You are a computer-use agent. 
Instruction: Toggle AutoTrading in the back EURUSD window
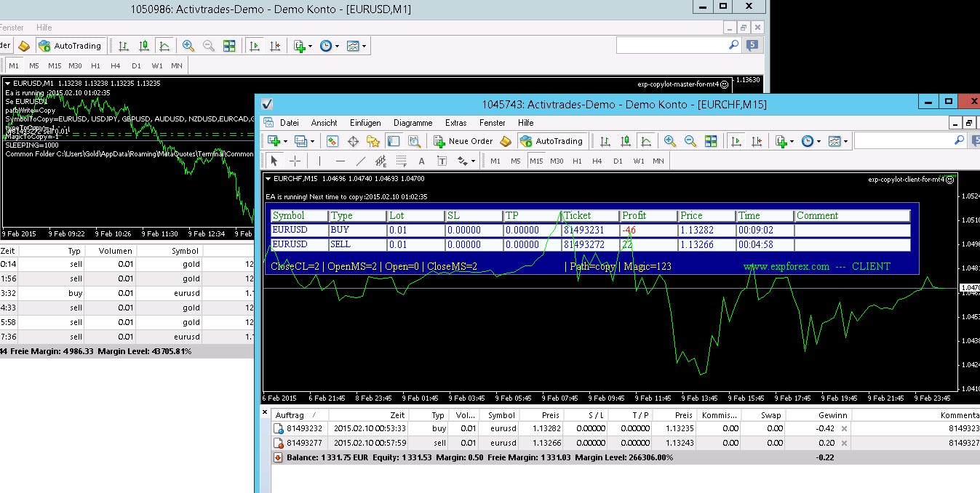(70, 46)
